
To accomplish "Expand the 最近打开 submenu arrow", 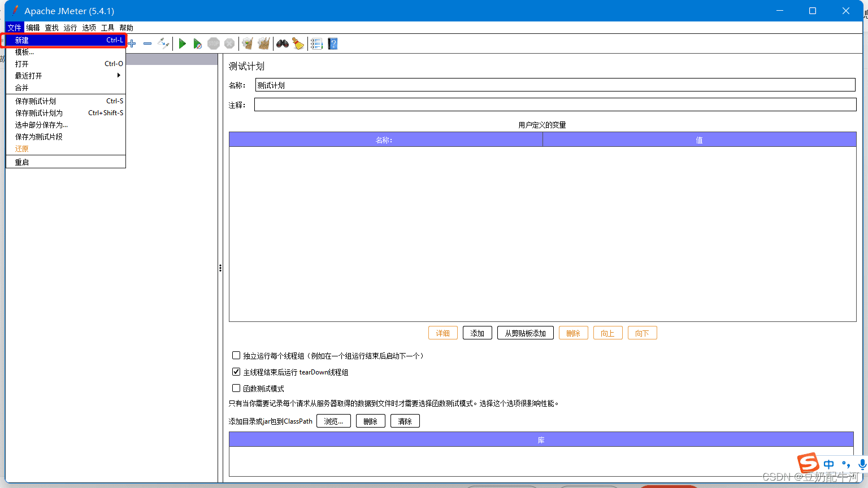I will 119,75.
